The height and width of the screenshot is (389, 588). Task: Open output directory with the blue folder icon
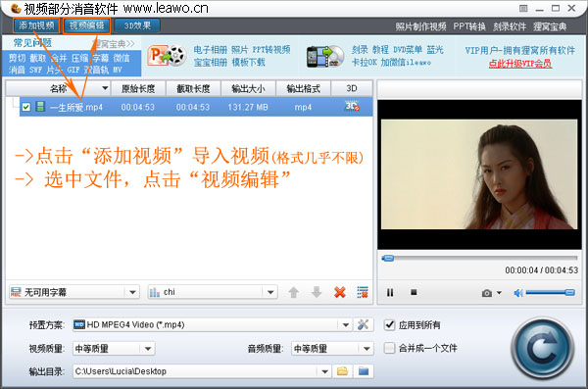tap(364, 371)
